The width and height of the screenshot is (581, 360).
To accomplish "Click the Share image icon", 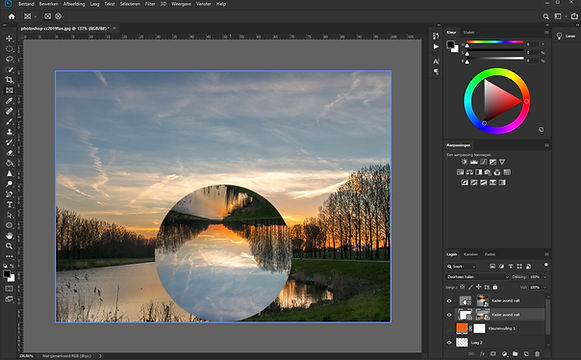I will click(574, 16).
